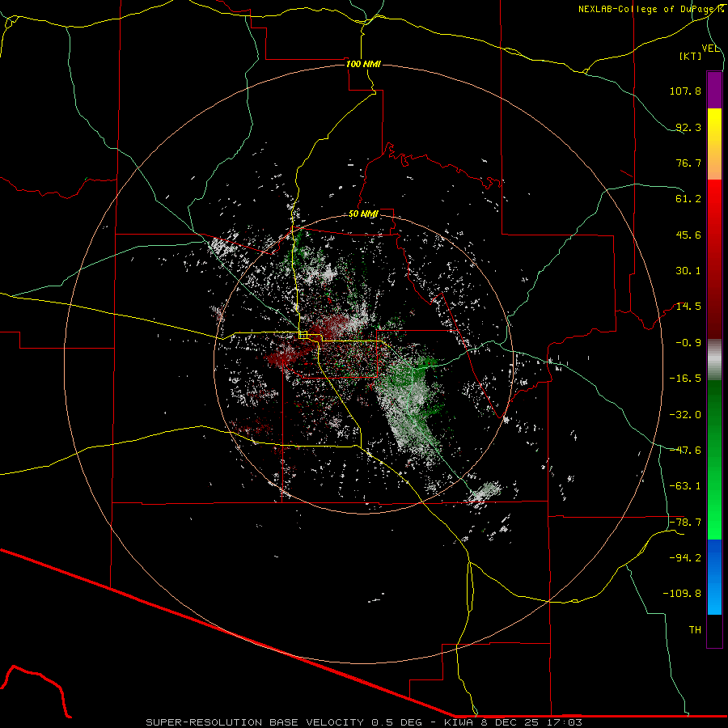Viewport: 728px width, 728px height.
Task: Pick the red segment of the velocity scale
Action: 714,259
